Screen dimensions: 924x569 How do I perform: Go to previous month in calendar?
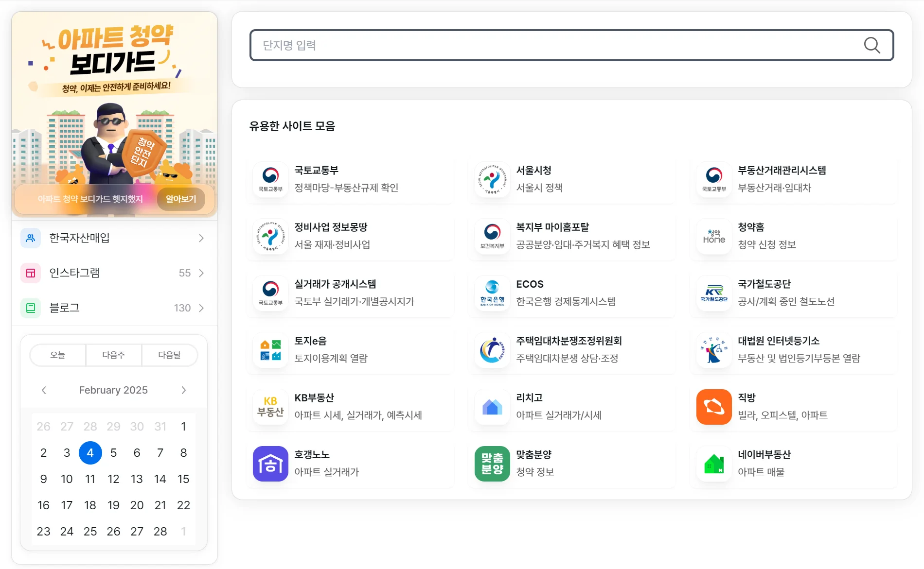coord(44,390)
